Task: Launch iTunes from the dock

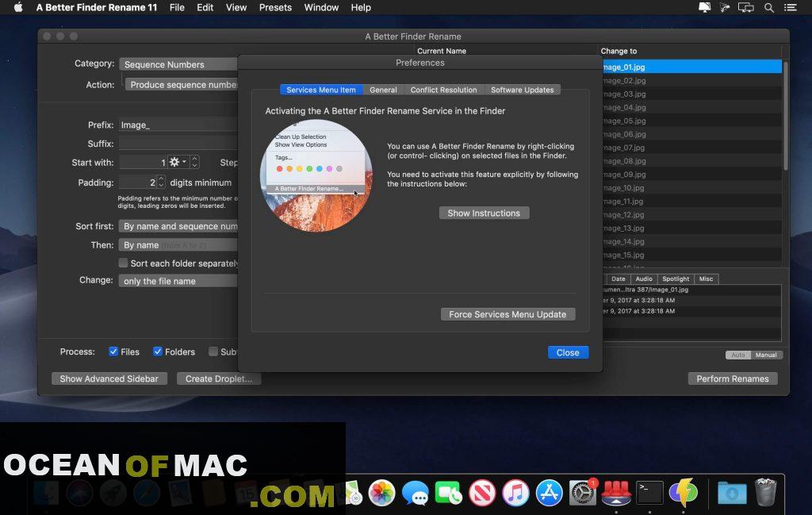Action: click(515, 492)
